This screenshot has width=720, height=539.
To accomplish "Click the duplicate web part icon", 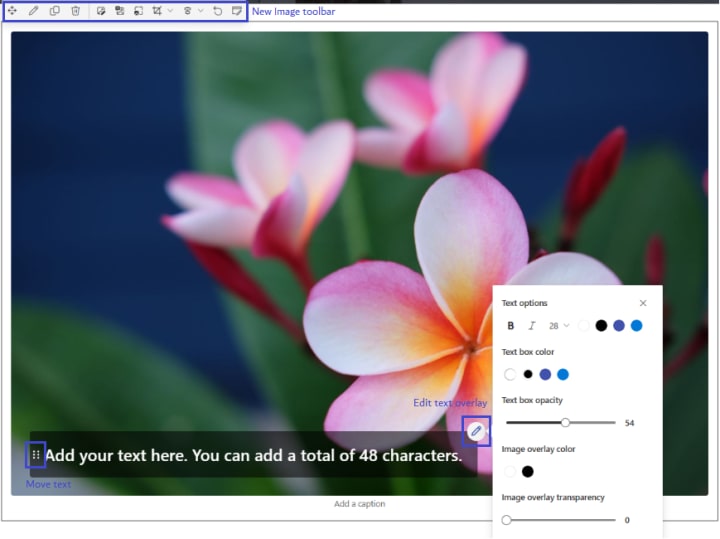I will click(x=54, y=11).
